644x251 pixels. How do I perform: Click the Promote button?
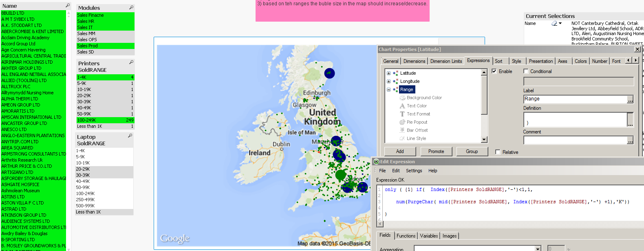(436, 151)
